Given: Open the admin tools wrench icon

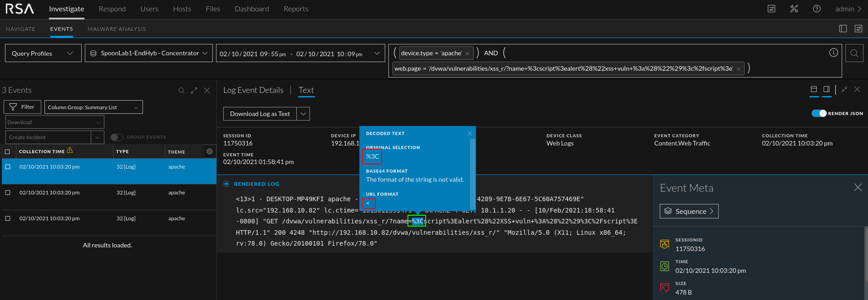Looking at the screenshot, I should click(794, 9).
